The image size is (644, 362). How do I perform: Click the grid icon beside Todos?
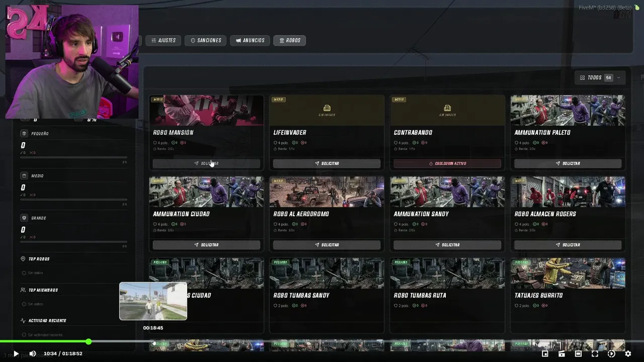[583, 77]
